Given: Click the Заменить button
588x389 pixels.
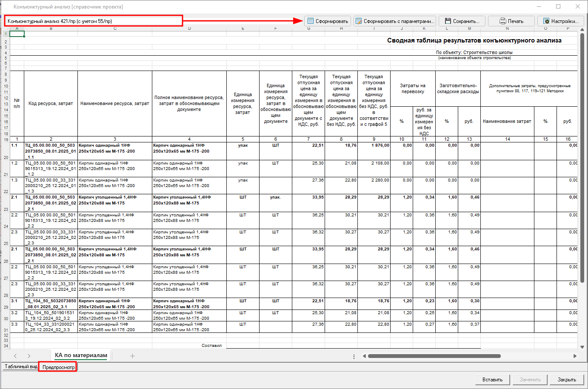Looking at the screenshot, I should [x=530, y=380].
